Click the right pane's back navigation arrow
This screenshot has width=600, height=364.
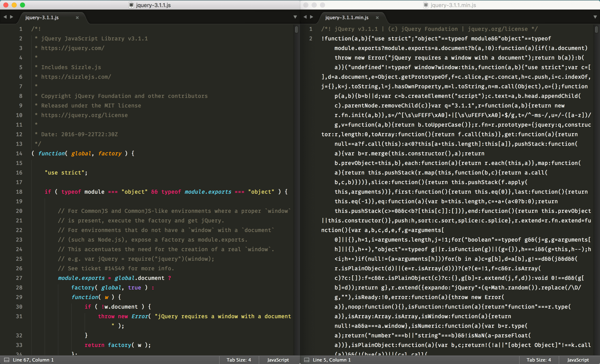[305, 17]
